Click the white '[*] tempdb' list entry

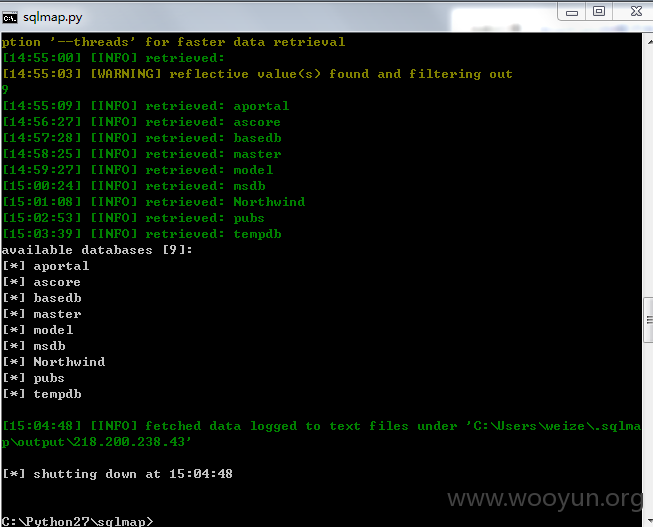click(x=42, y=394)
